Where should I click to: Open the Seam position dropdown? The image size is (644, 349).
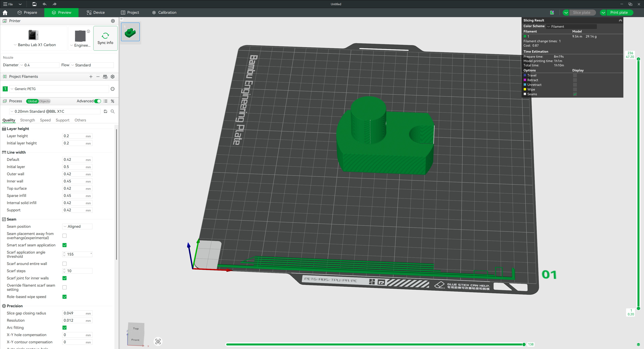77,227
